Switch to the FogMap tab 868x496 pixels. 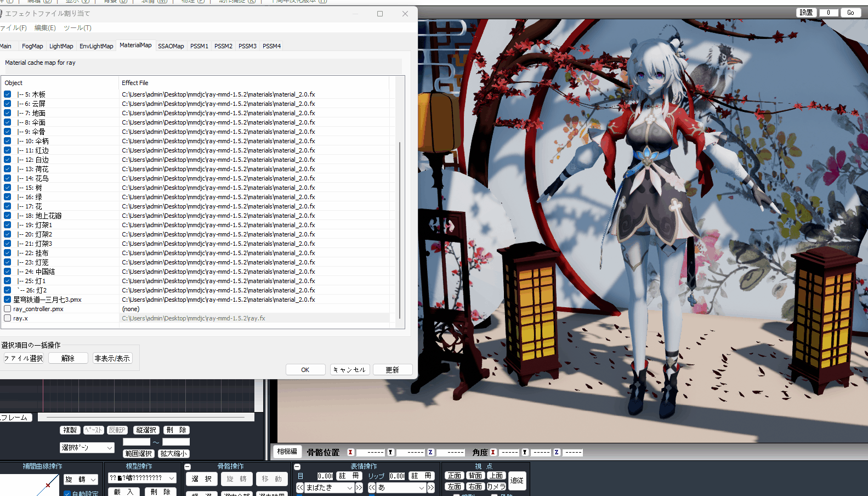(x=32, y=46)
